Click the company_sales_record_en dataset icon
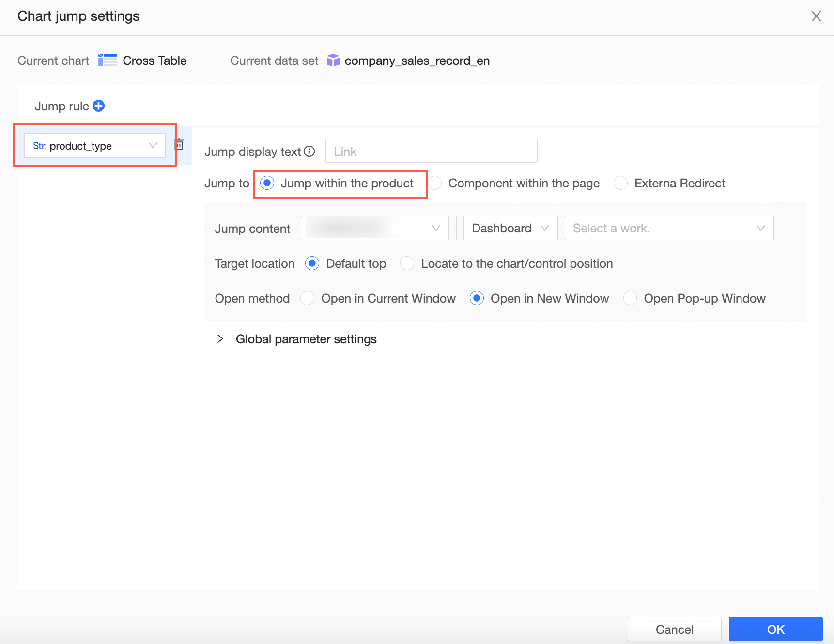The height and width of the screenshot is (644, 834). [x=333, y=61]
